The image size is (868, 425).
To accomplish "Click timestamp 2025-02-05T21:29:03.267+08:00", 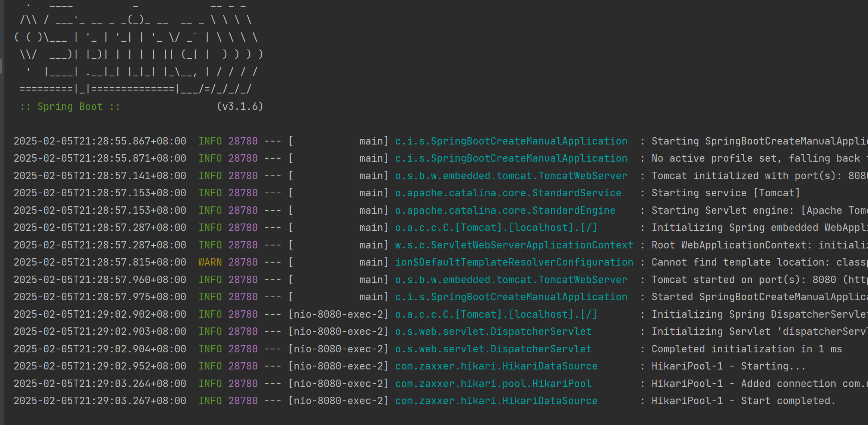I will point(100,401).
